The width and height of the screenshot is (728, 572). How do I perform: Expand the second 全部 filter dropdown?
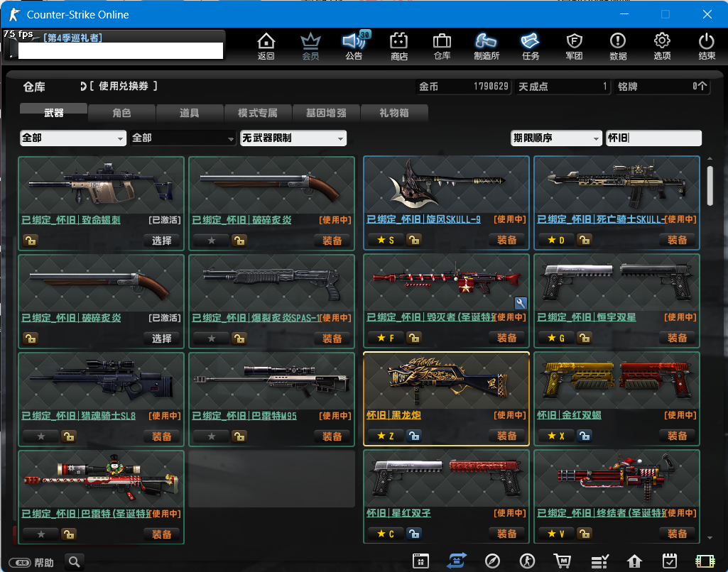pos(183,138)
